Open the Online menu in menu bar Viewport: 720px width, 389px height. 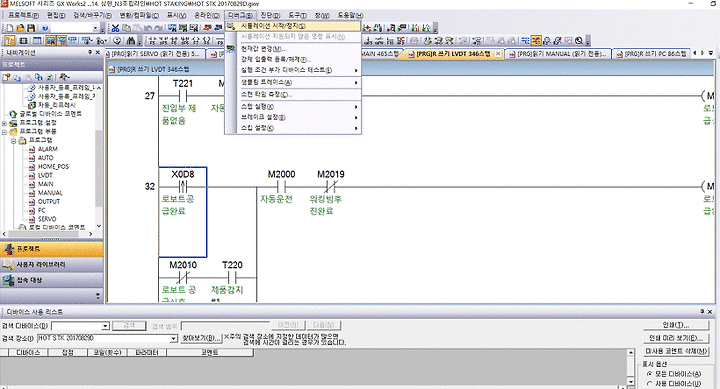(207, 15)
